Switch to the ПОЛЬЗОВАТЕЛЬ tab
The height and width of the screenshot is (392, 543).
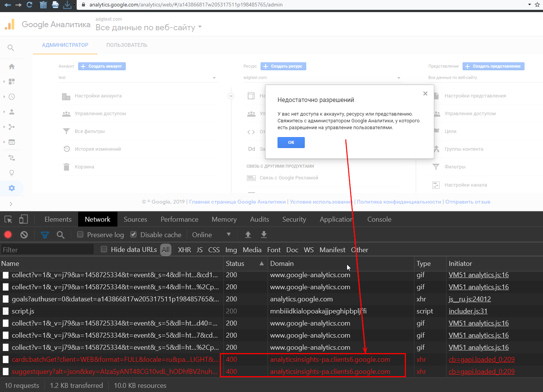click(x=126, y=45)
